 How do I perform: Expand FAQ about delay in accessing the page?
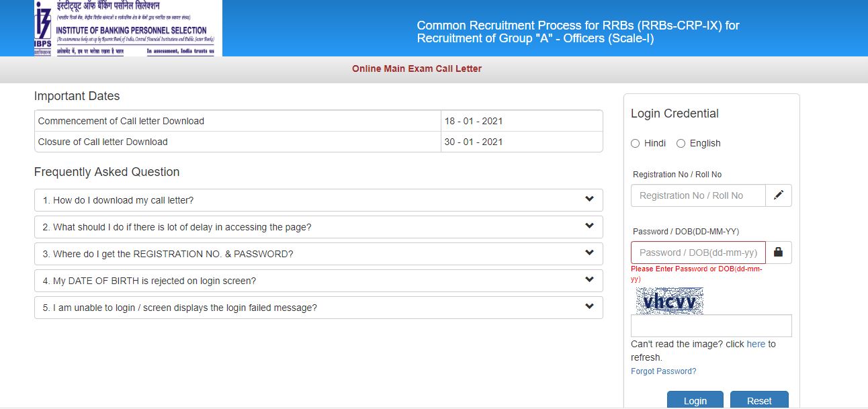tap(318, 227)
